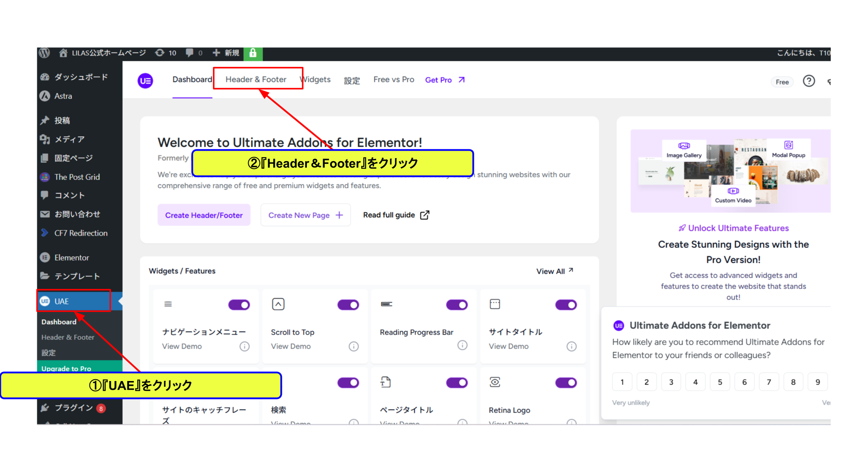868x473 pixels.
Task: Click info icon on Reading Progress Bar card
Action: click(462, 345)
